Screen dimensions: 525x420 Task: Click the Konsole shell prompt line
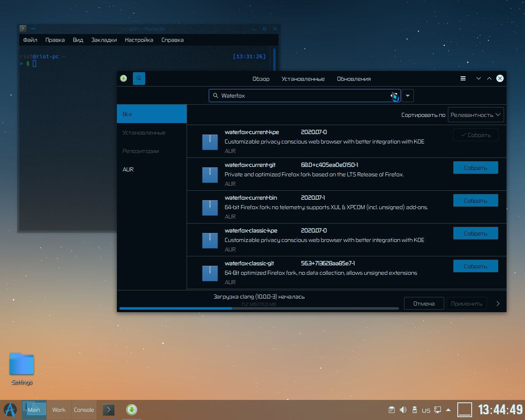29,64
